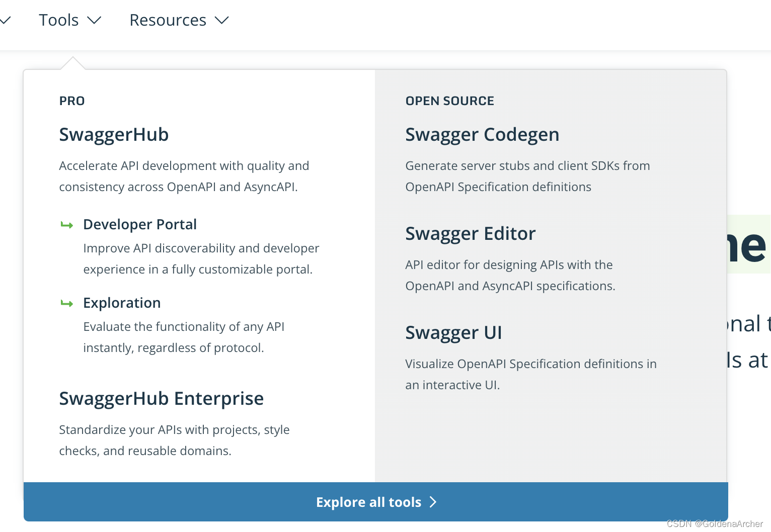Open Swagger UI
Viewport: 771px width, 532px height.
pyautogui.click(x=453, y=333)
